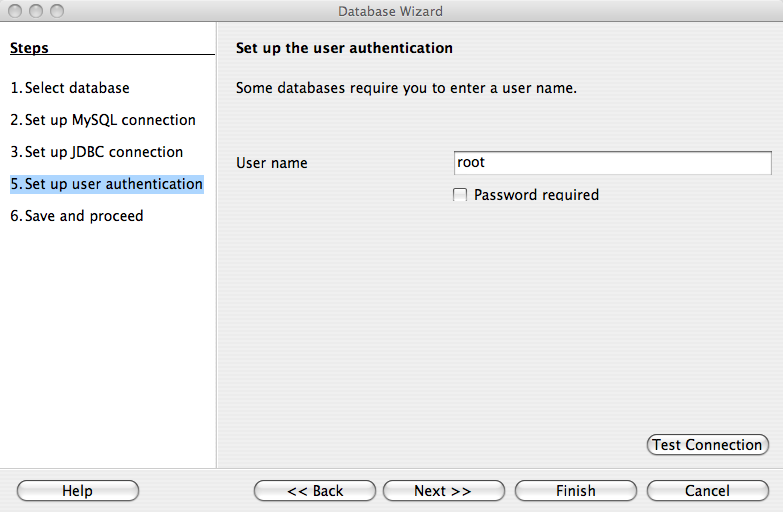
Task: Open the Set up JDBC connection step
Action: pos(97,152)
